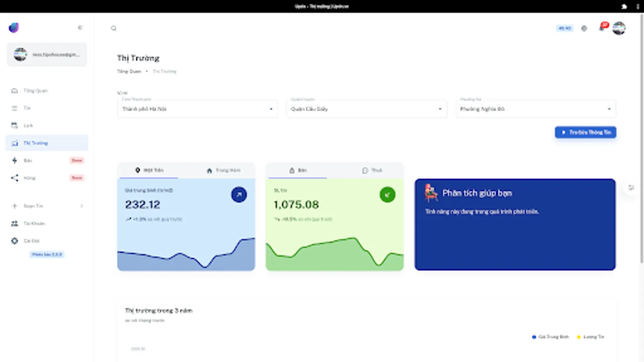Viewport: 644px width, 362px height.
Task: Click the Thị Trường page title
Action: point(138,58)
